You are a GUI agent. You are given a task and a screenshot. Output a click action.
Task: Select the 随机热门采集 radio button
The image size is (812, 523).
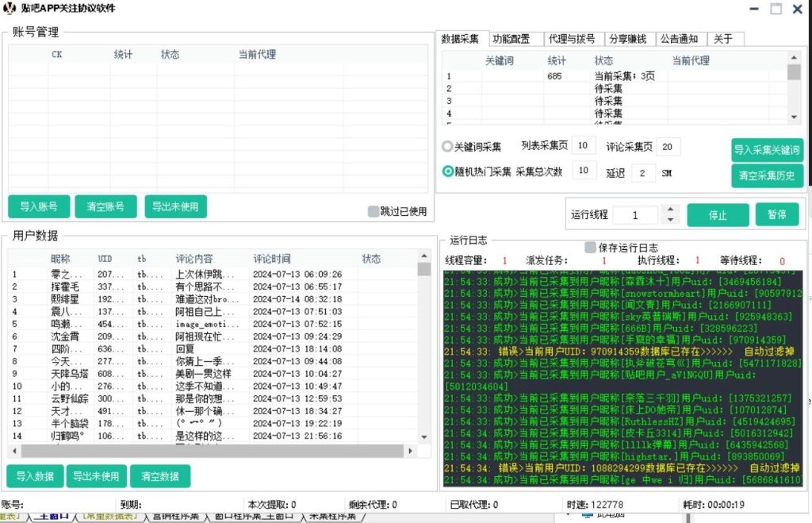[449, 169]
